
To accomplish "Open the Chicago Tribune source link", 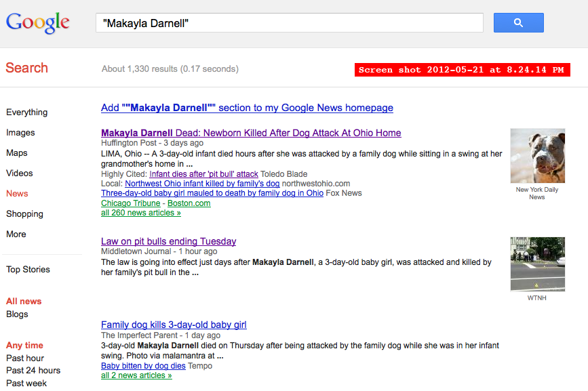I will 130,203.
